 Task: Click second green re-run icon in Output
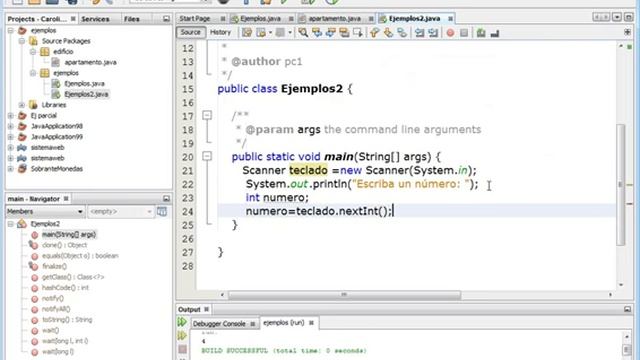click(x=182, y=336)
